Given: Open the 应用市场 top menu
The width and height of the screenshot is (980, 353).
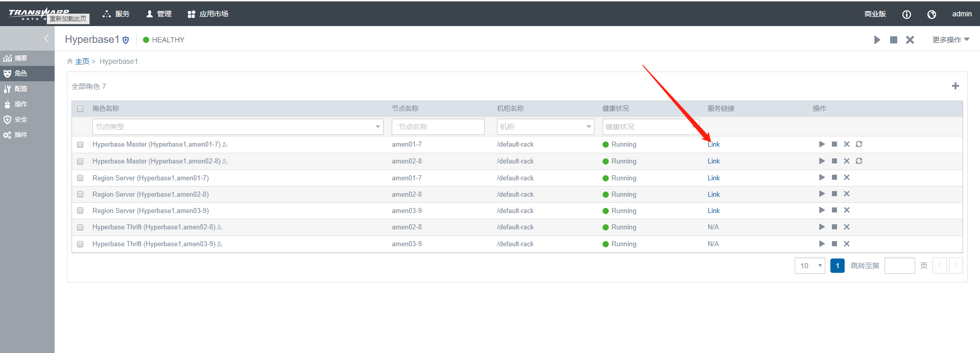Looking at the screenshot, I should tap(208, 14).
